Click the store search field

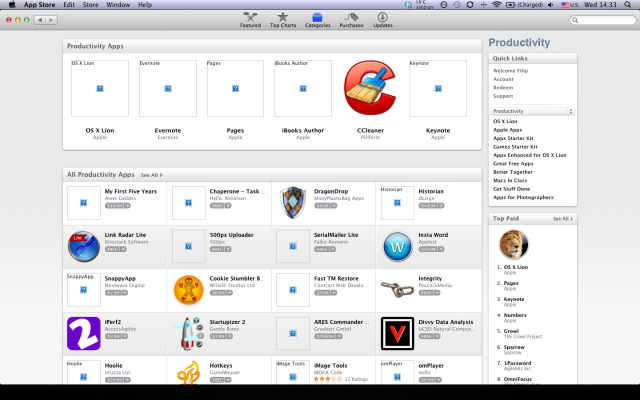[x=603, y=20]
